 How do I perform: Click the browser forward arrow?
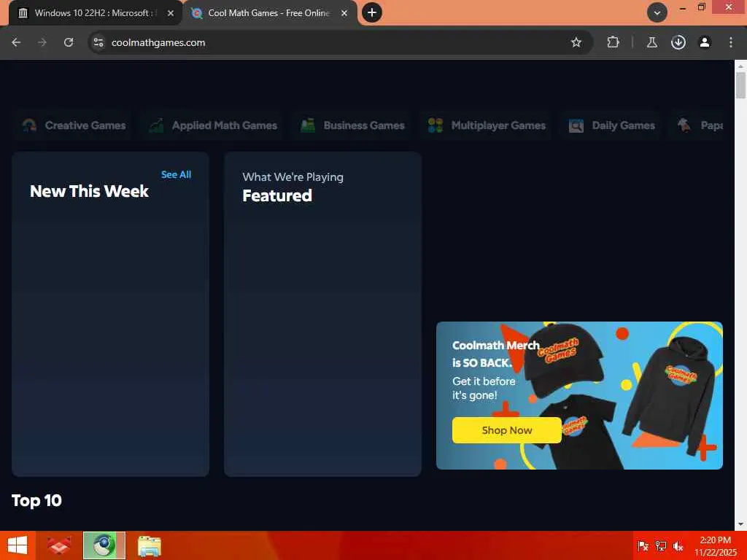click(42, 42)
